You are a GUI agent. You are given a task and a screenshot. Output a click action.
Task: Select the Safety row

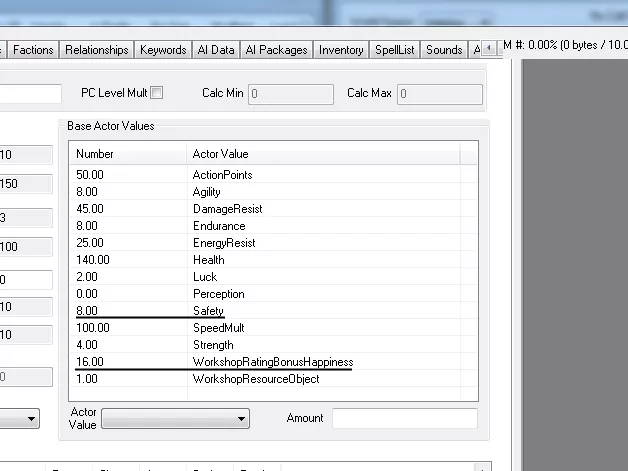[274, 311]
